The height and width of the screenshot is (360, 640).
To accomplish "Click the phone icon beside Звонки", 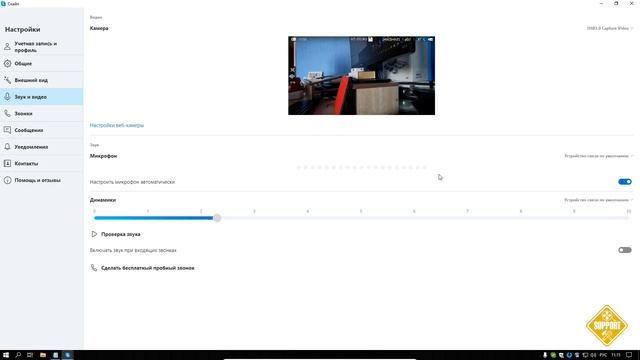I will tap(7, 113).
